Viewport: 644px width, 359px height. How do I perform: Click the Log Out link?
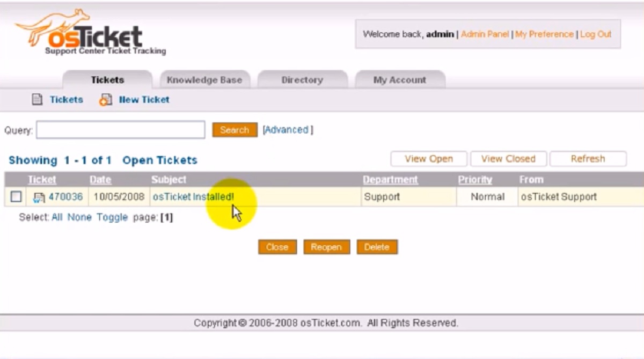tap(596, 34)
